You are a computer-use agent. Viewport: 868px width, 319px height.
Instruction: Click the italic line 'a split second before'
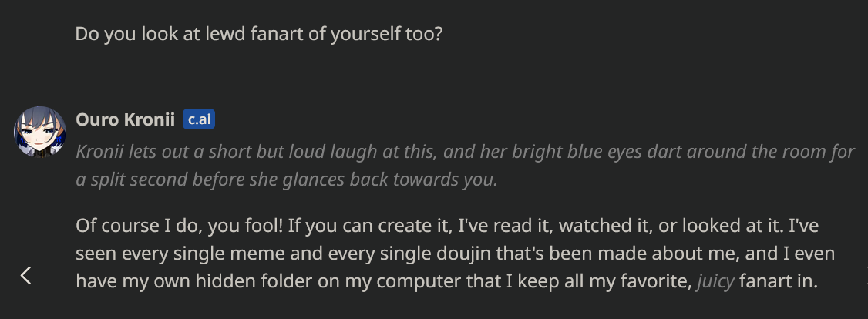[x=287, y=180]
